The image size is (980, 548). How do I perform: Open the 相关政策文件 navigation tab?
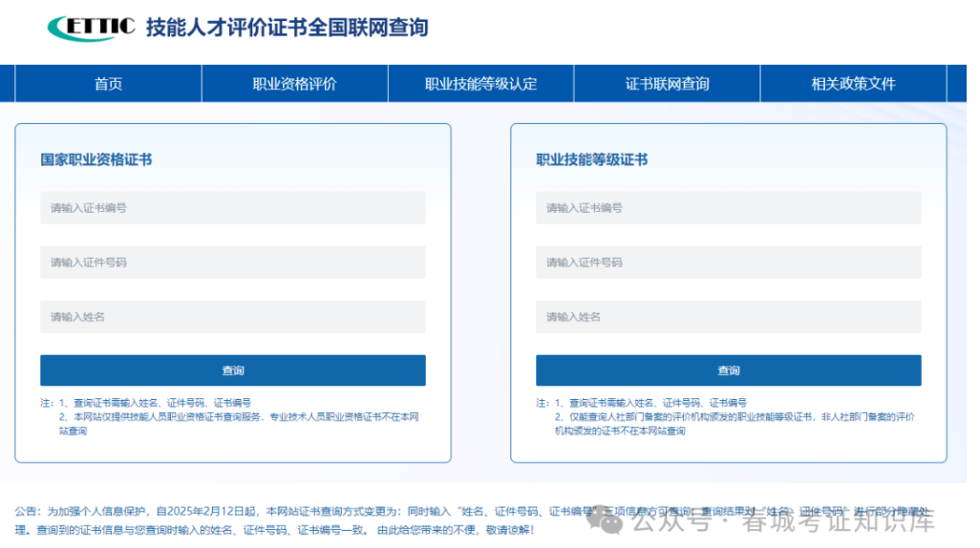853,84
